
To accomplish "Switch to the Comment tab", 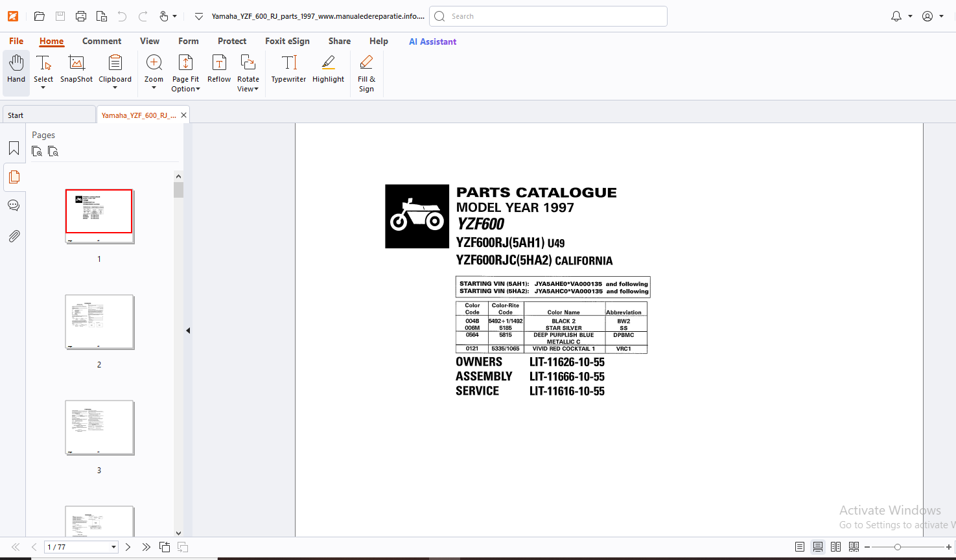I will (x=102, y=41).
